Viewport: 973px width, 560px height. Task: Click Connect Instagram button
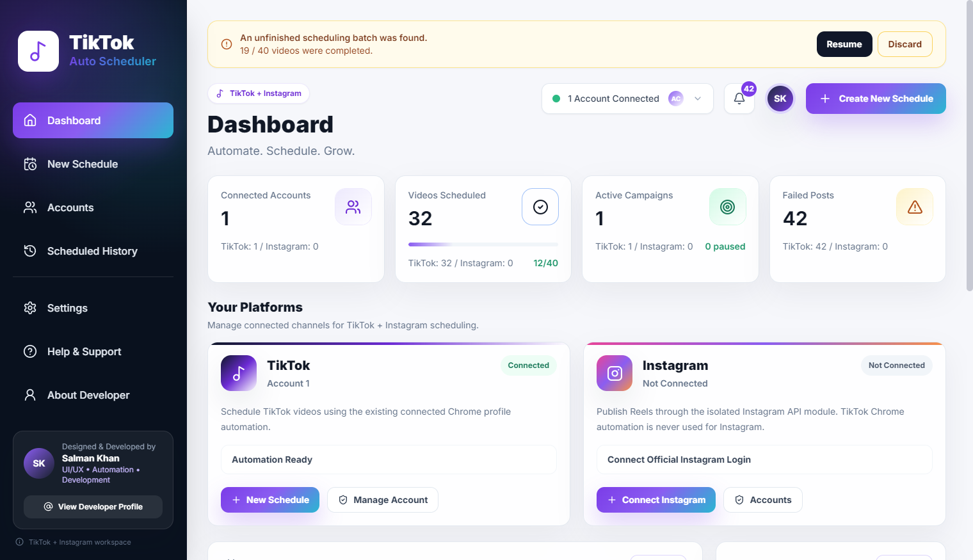[x=656, y=500]
